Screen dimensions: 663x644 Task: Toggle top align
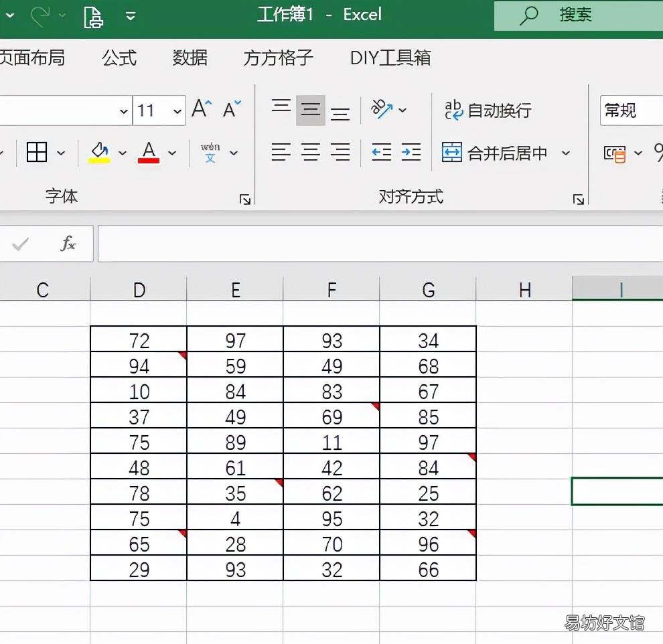(x=281, y=106)
